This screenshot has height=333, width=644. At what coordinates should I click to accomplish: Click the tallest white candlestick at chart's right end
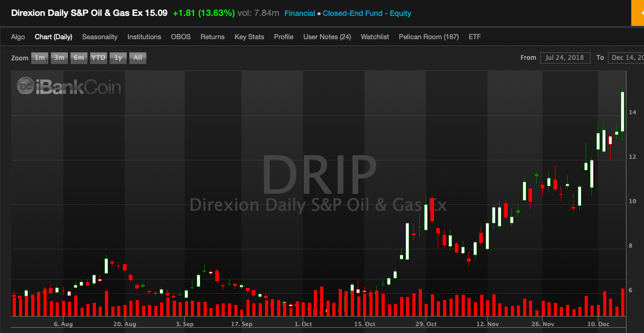(x=622, y=111)
